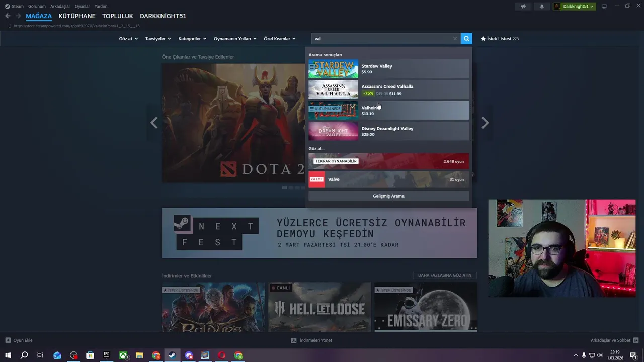
Task: Open Microsoft Store on taskbar
Action: point(90,355)
